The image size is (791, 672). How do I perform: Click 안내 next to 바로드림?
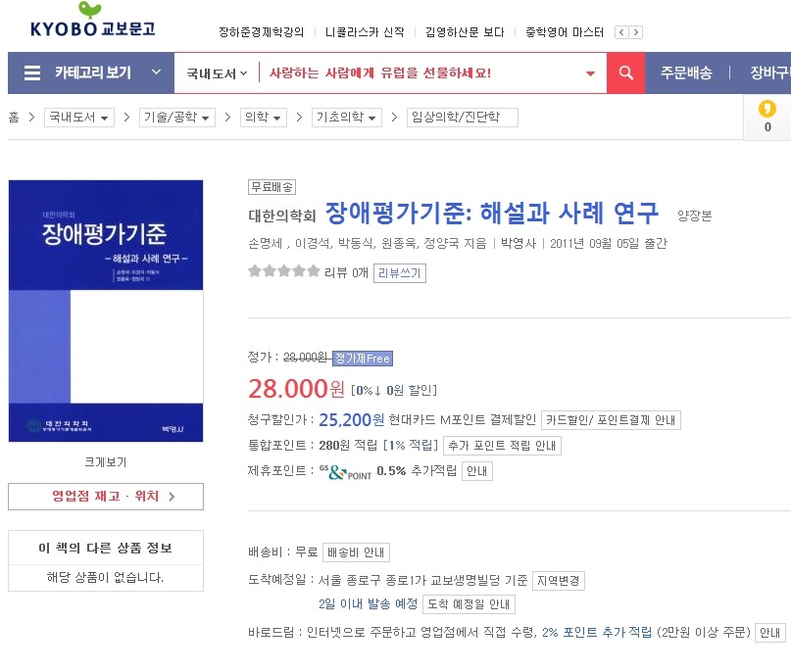click(x=770, y=633)
